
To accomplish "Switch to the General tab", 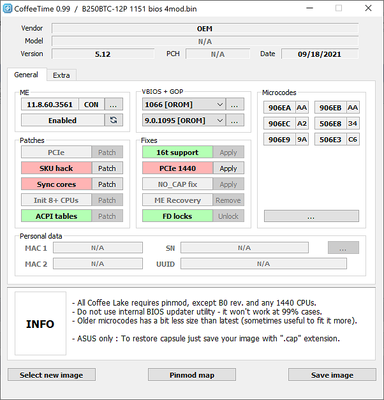I will point(26,74).
